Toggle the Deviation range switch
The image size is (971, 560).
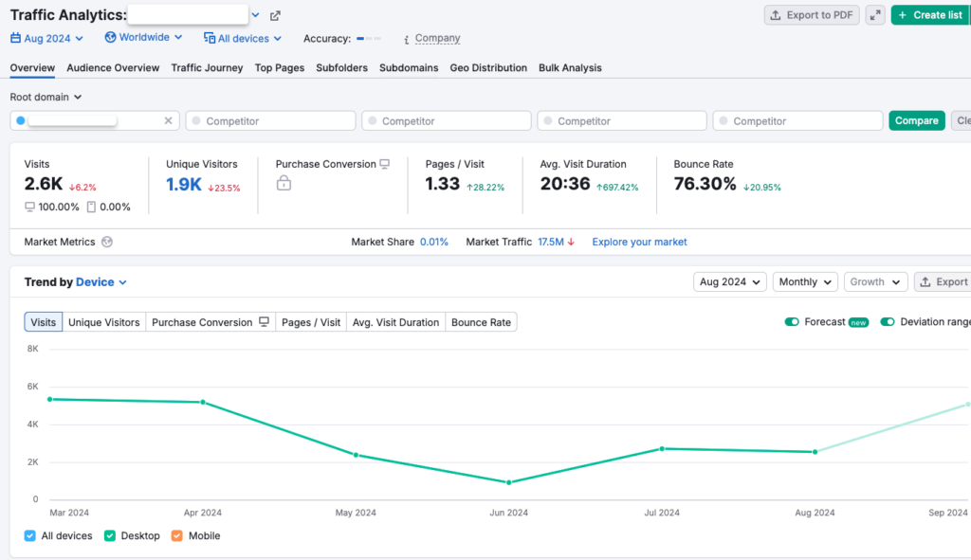click(x=888, y=322)
